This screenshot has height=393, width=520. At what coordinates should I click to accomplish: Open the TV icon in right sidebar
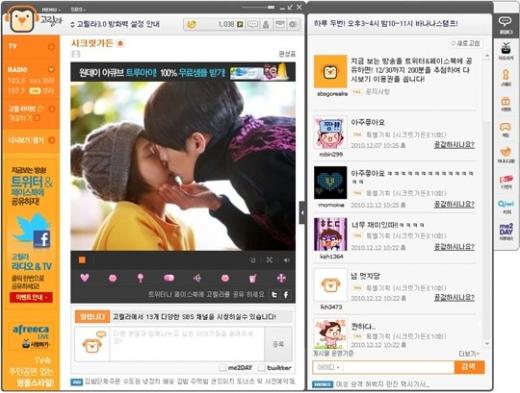tap(506, 52)
